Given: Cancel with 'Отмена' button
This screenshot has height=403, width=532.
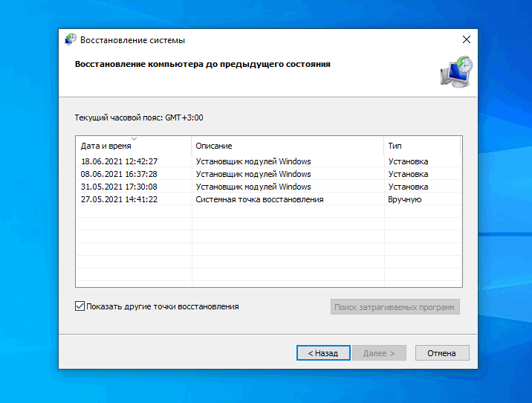Looking at the screenshot, I should [442, 353].
